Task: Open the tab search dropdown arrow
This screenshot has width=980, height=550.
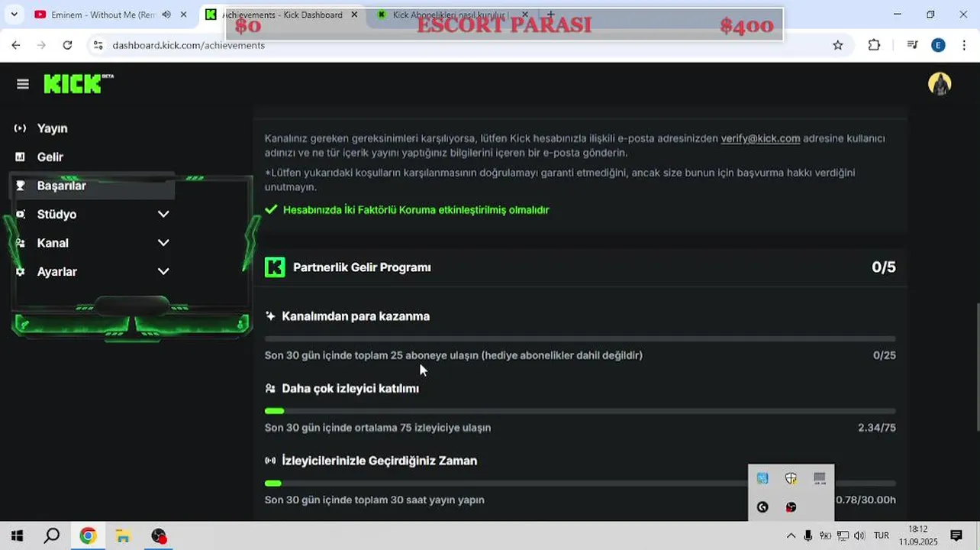Action: 14,15
